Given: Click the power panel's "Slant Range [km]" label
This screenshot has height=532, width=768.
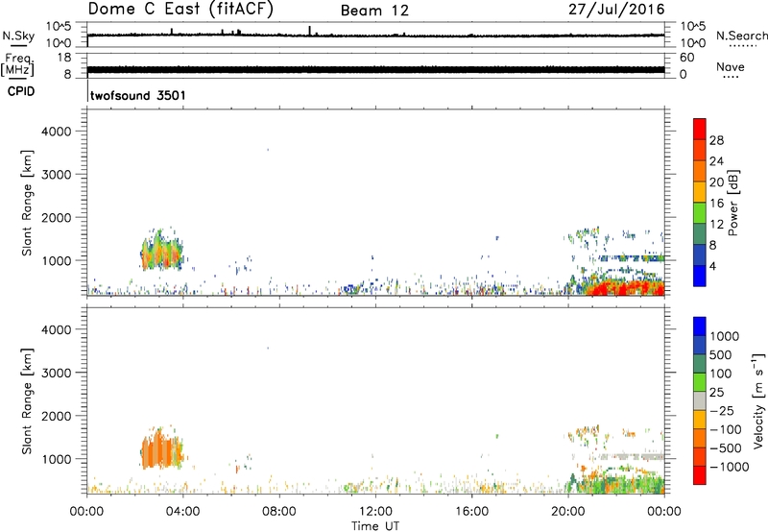Looking at the screenshot, I should (x=27, y=203).
